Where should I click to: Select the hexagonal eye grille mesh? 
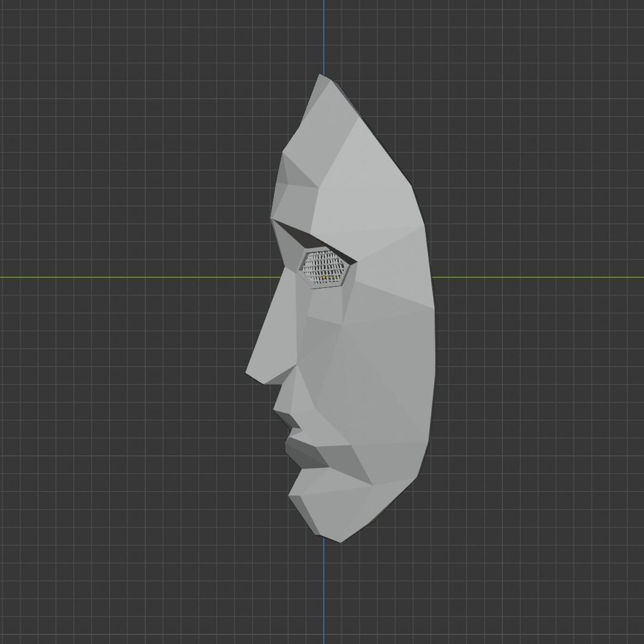coord(323,268)
